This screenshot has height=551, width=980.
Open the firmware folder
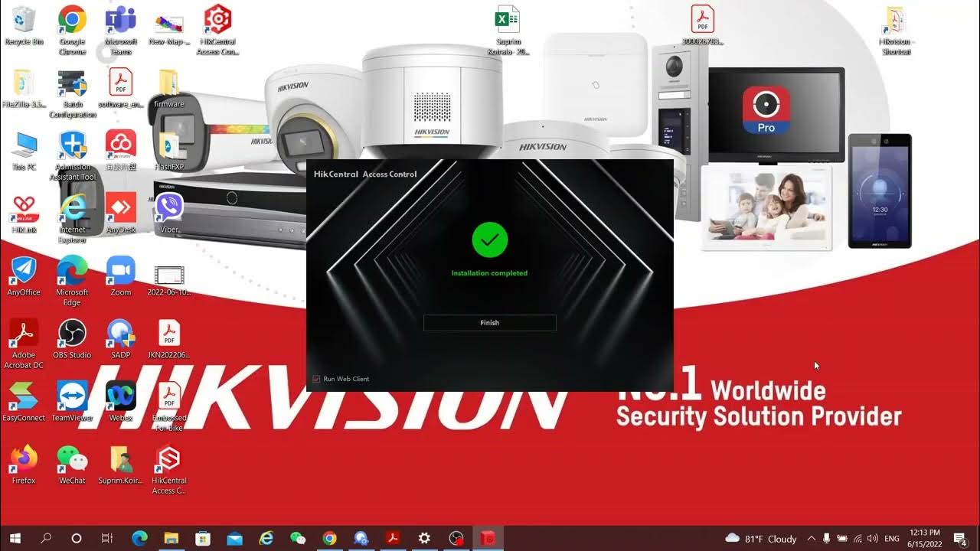(x=169, y=88)
